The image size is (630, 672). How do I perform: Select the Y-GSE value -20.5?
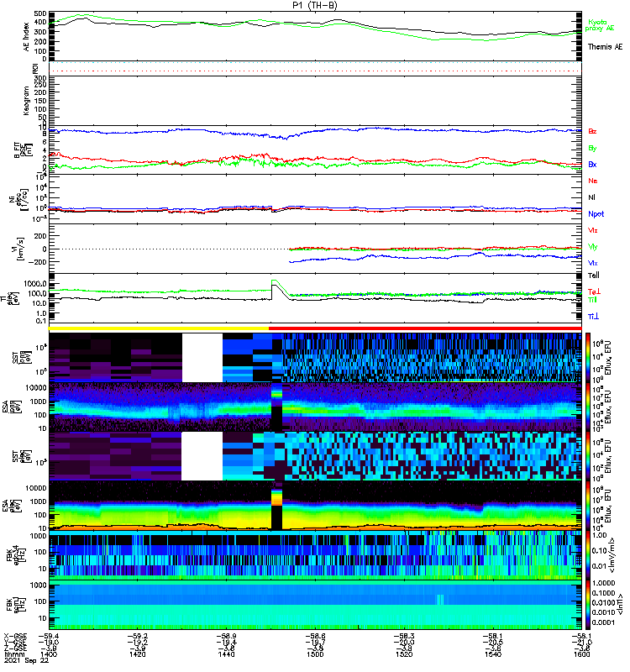(x=492, y=642)
